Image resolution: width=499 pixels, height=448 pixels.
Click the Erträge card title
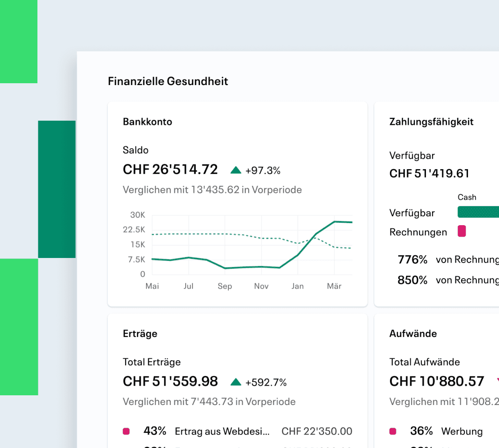(140, 334)
